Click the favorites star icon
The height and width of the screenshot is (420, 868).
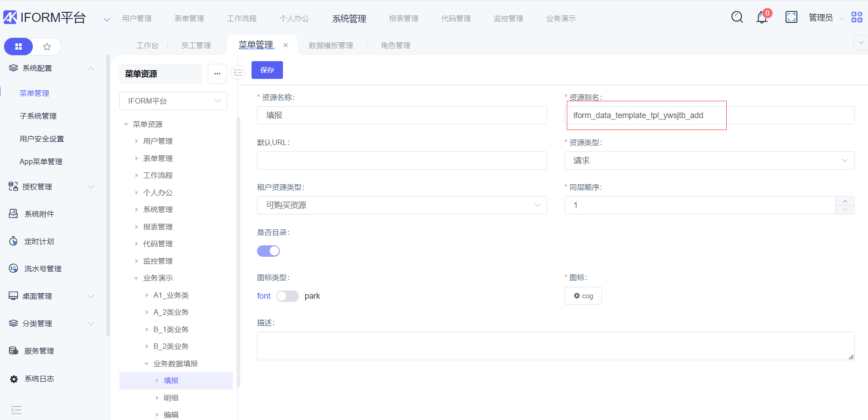pos(47,47)
